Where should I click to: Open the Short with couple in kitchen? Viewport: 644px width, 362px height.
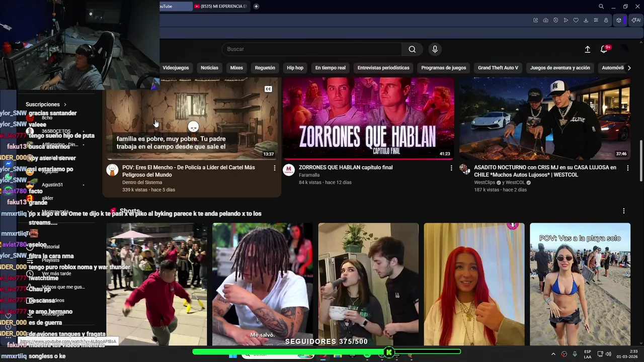click(368, 284)
